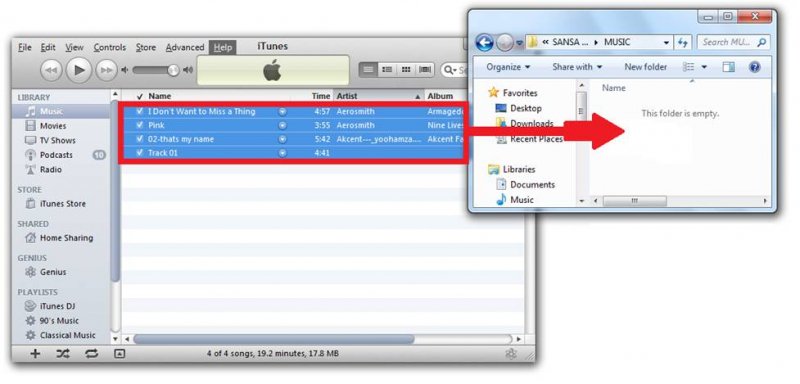This screenshot has width=800, height=384.
Task: Switch iTunes to Cover Flow view
Action: pyautogui.click(x=424, y=70)
